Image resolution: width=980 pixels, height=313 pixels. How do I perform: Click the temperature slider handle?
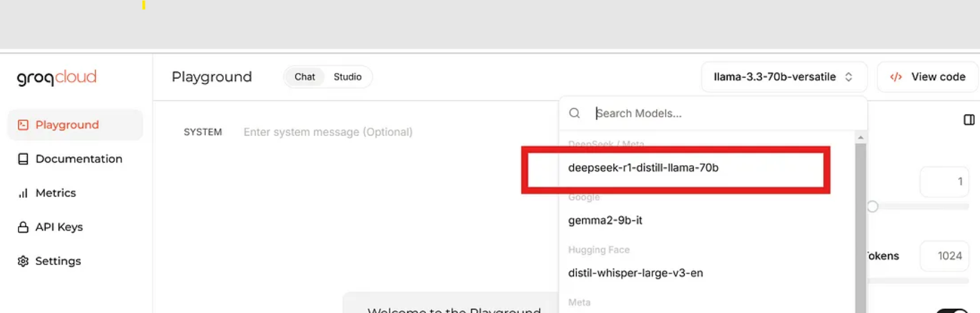(873, 207)
